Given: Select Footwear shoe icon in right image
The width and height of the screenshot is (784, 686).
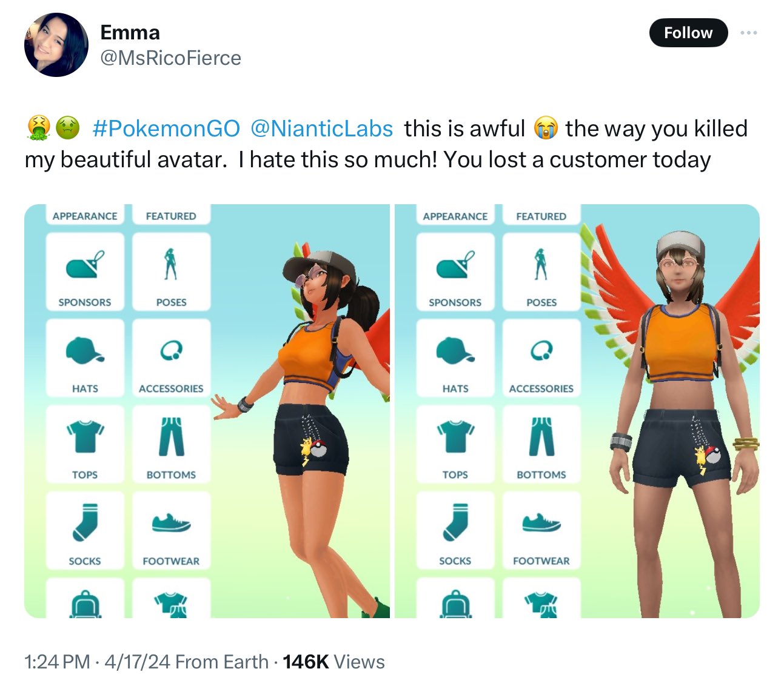Looking at the screenshot, I should click(541, 530).
